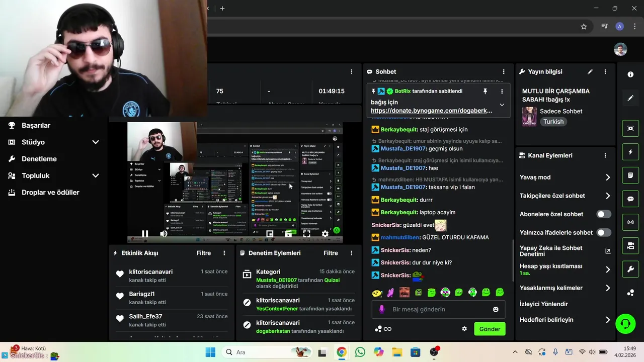This screenshot has height=362, width=644.
Task: Click the clip capture icon in right sidebar
Action: (630, 128)
